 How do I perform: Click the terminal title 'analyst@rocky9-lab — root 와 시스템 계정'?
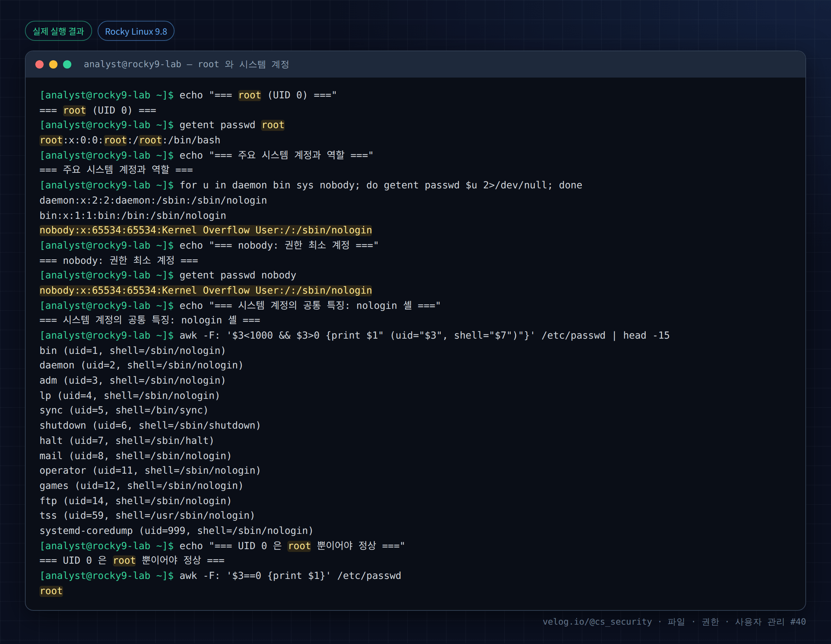point(186,64)
